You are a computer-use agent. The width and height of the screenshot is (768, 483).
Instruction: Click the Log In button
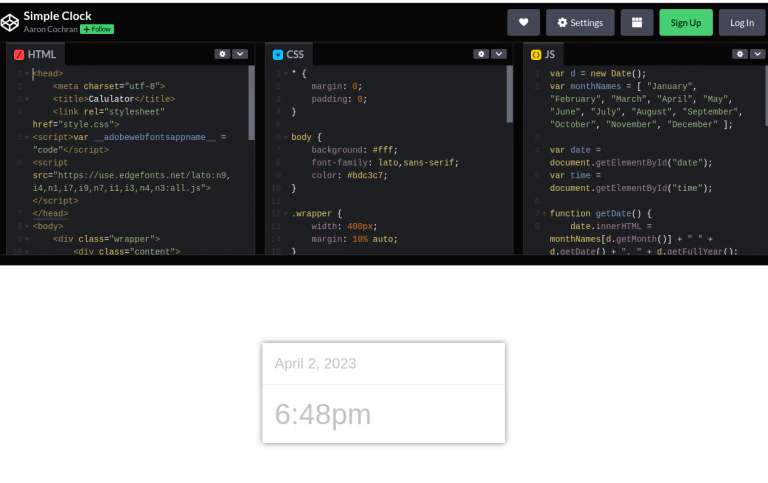742,23
